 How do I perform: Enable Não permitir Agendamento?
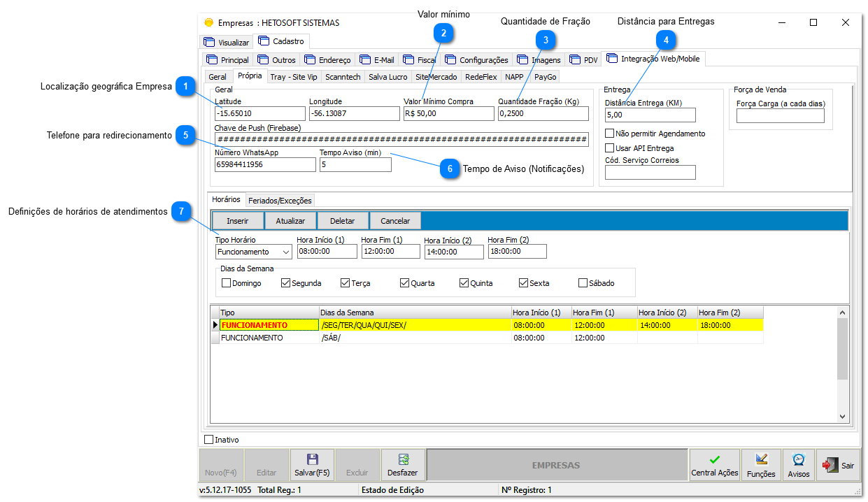coord(611,133)
